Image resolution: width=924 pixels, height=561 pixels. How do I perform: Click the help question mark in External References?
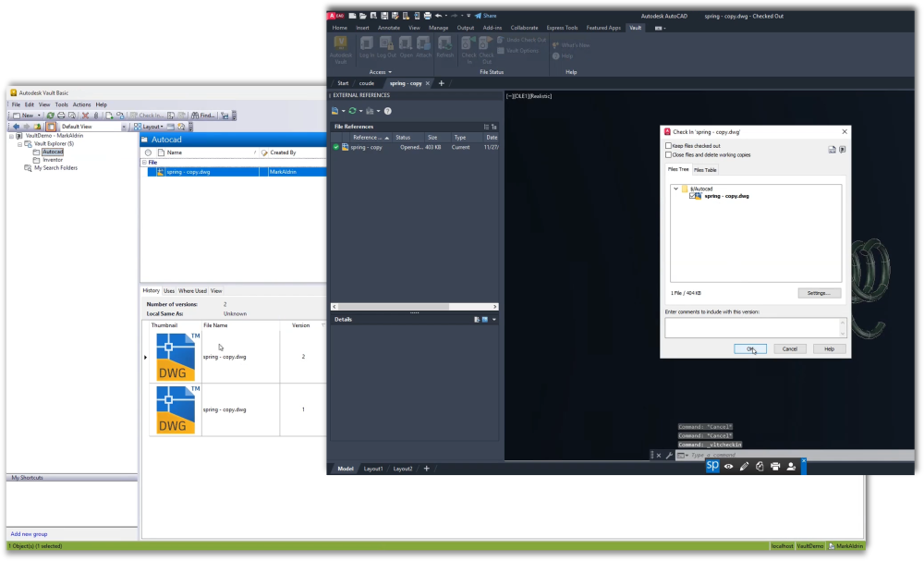[x=388, y=111]
